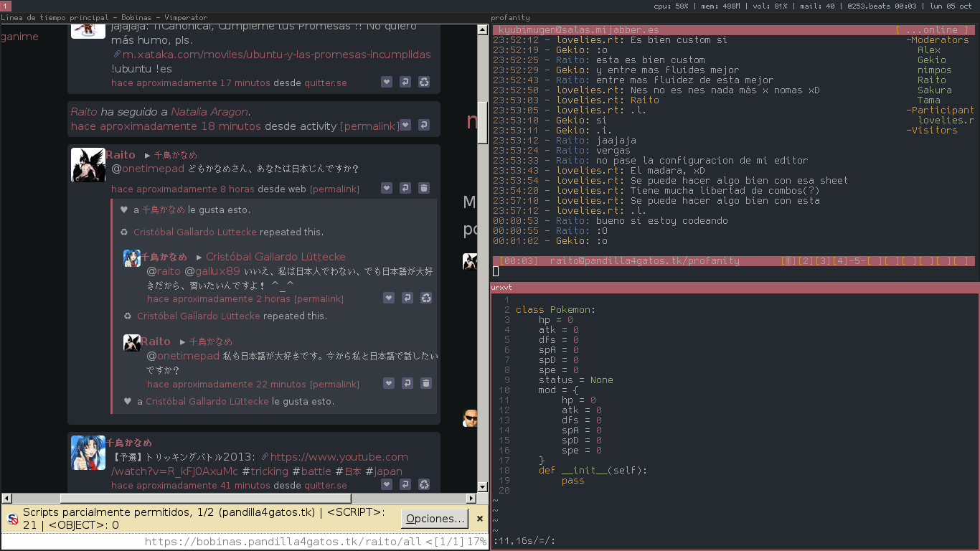Select Sakura in the profanity roster
This screenshot has height=551, width=980.
click(x=935, y=90)
